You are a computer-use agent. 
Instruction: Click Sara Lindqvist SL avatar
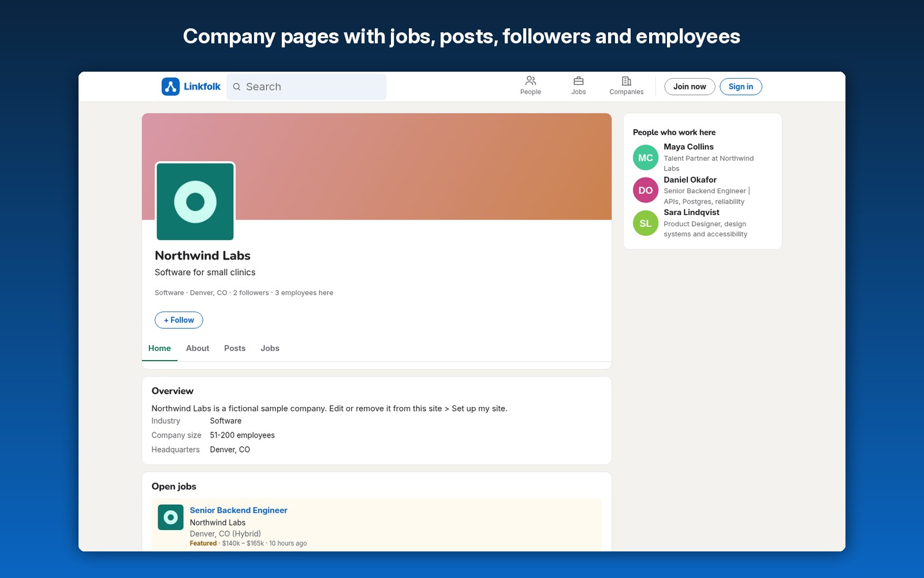pyautogui.click(x=646, y=223)
